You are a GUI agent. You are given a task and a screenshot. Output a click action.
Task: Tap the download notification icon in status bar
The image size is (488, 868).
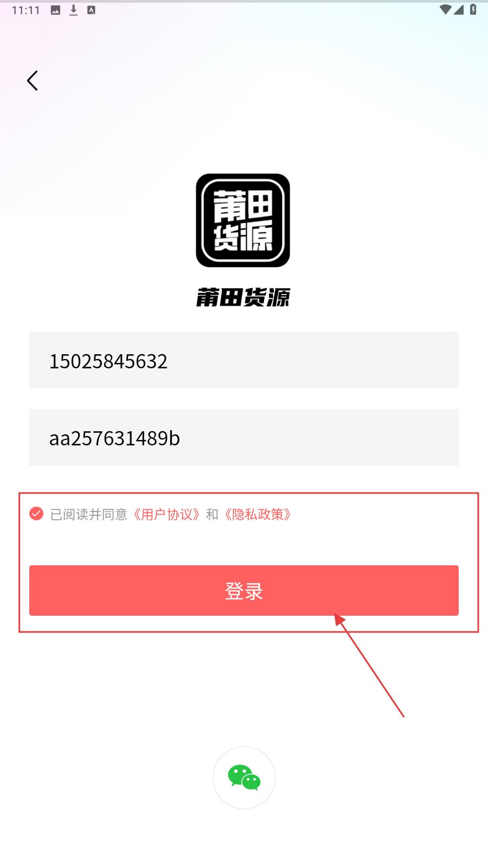coord(74,10)
